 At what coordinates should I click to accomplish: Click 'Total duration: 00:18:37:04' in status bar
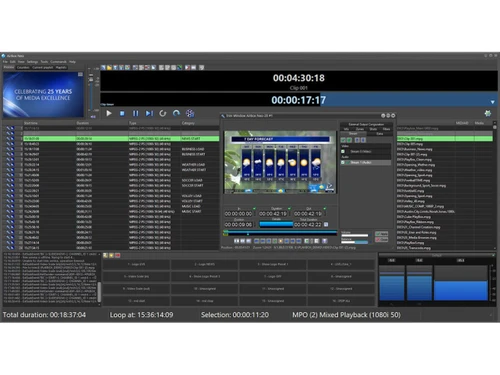coord(44,315)
